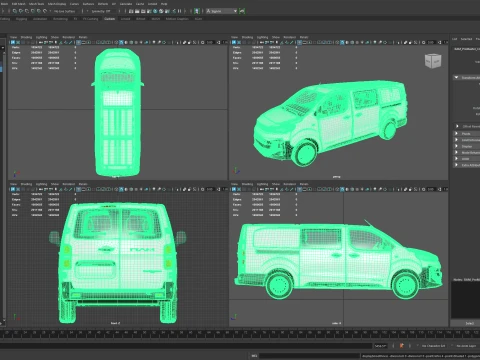Image resolution: width=480 pixels, height=360 pixels.
Task: Toggle smooth shade all in perspective panel
Action: [342, 43]
